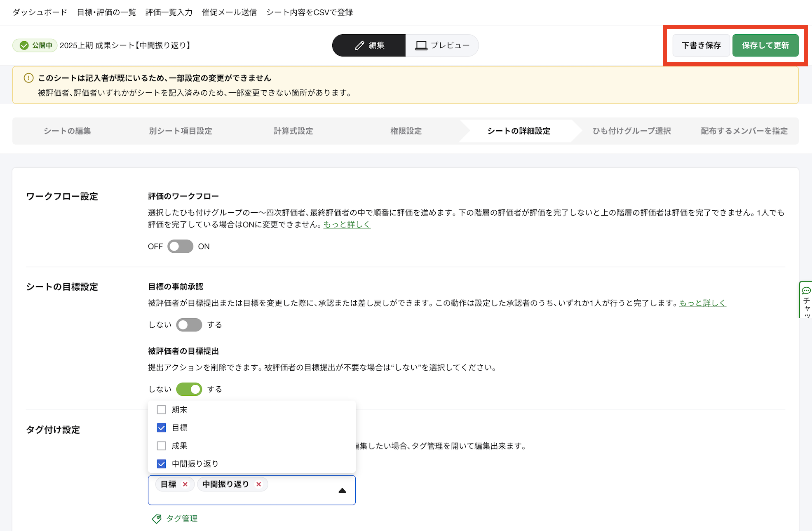812x531 pixels.
Task: Check the 期末 checkbox
Action: click(162, 410)
